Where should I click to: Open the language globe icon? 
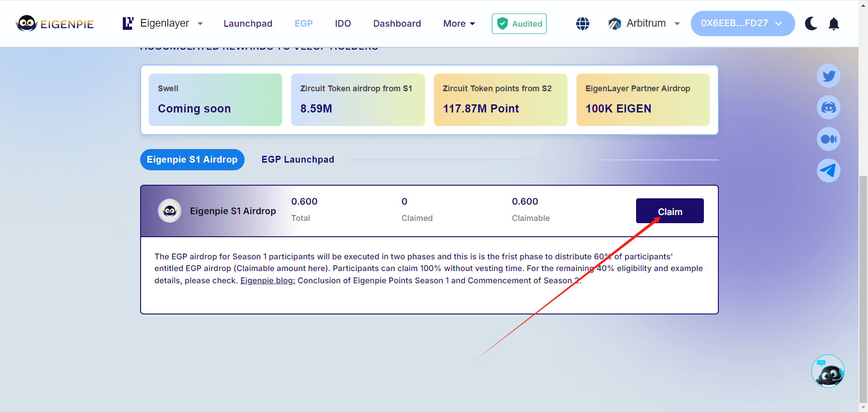pos(583,23)
